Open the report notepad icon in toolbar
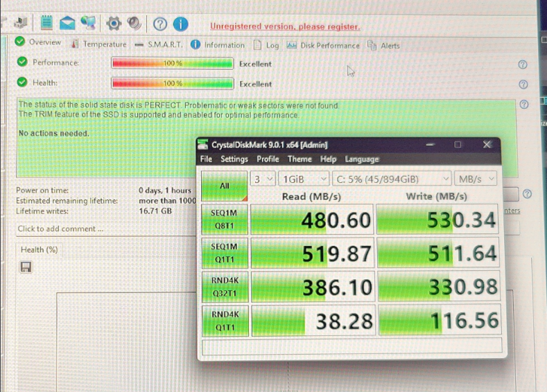Viewport: 547px width, 392px height. (x=46, y=23)
